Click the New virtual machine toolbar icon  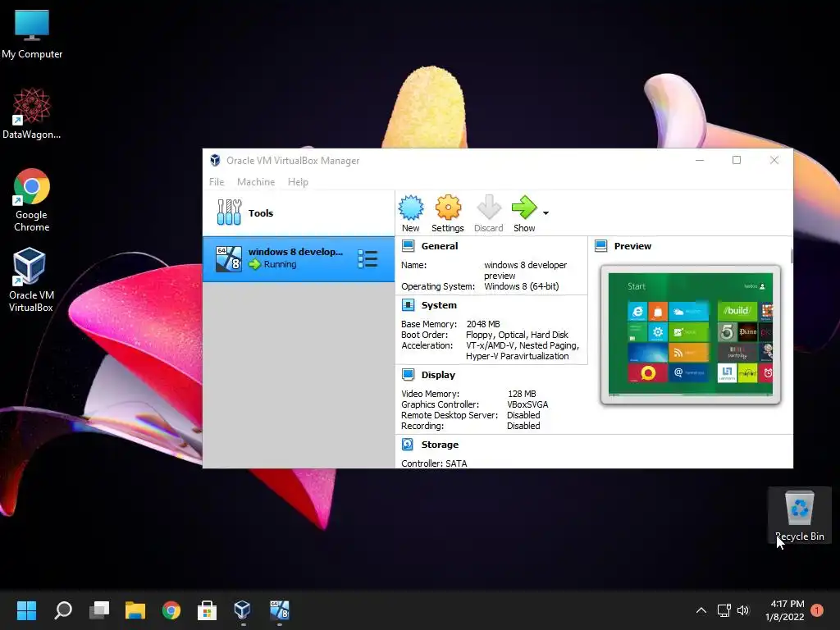[411, 208]
